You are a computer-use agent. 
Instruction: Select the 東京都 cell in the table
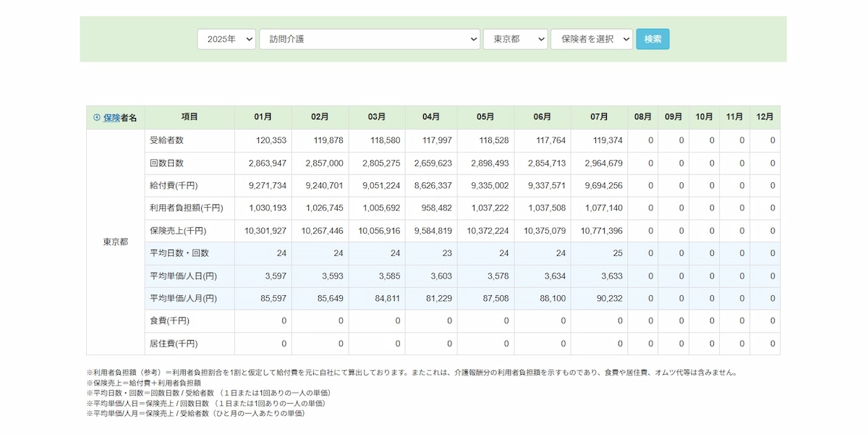[x=116, y=242]
